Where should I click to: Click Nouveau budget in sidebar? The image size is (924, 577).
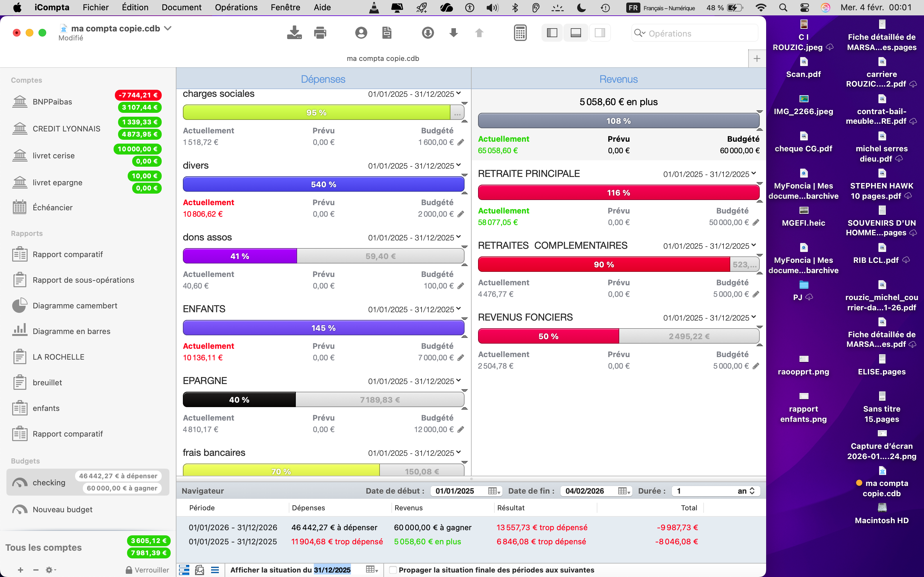click(x=62, y=509)
